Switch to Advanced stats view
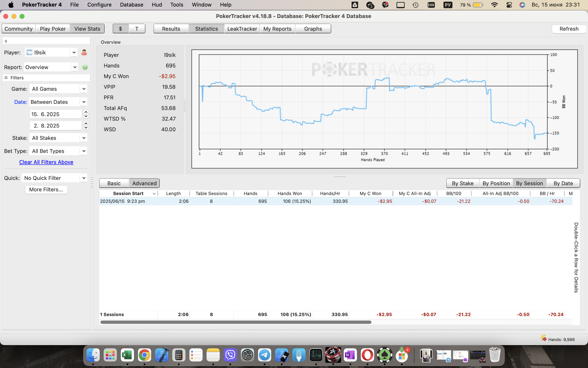 click(x=144, y=183)
